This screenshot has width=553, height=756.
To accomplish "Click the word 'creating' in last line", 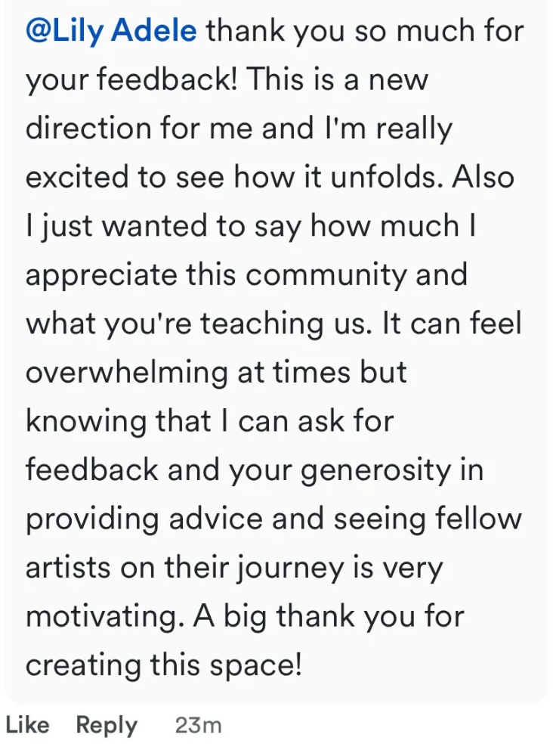I will coord(83,666).
